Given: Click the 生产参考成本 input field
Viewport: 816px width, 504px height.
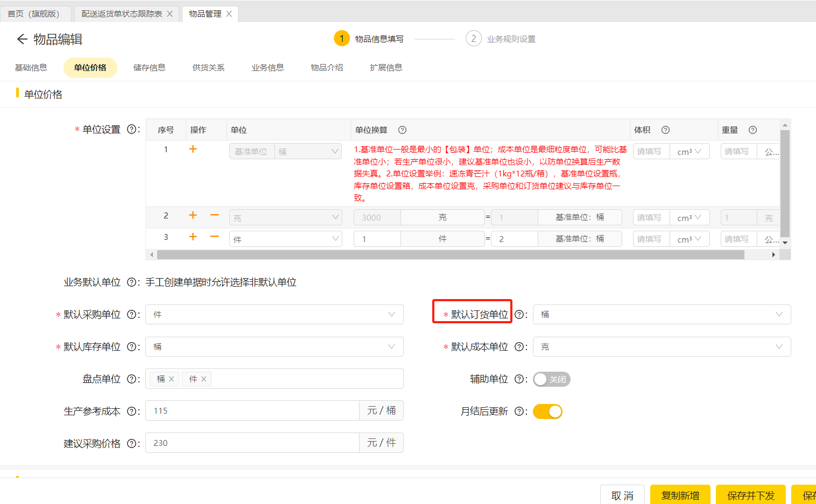Looking at the screenshot, I should [x=252, y=411].
